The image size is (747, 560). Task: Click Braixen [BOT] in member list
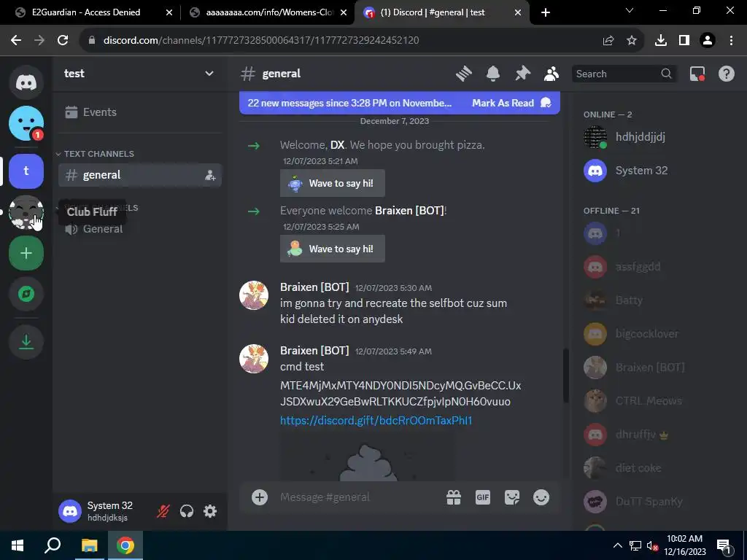[658, 367]
